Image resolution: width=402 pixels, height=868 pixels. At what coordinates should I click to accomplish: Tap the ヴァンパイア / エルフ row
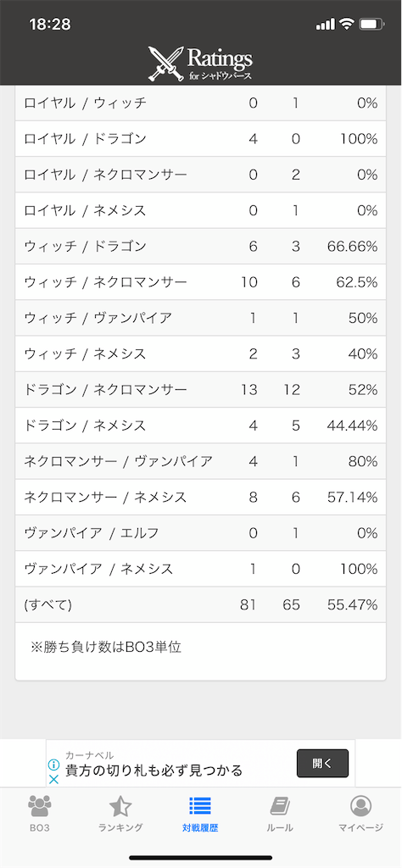(200, 533)
